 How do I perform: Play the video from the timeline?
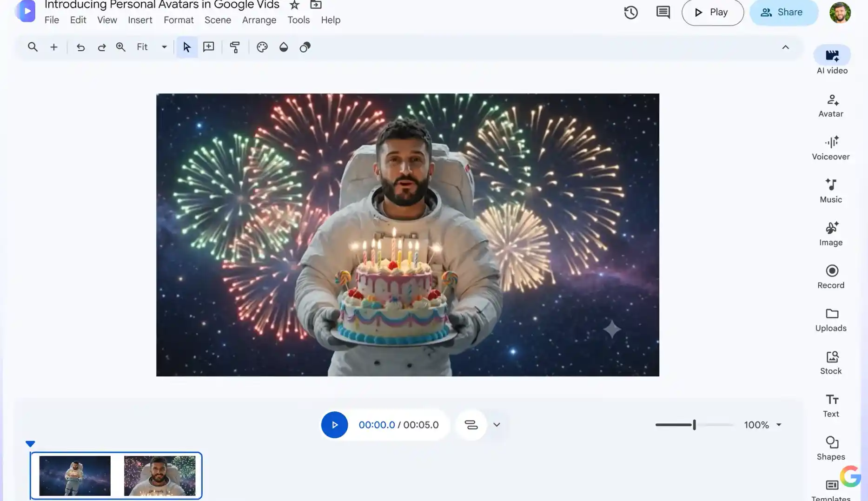click(x=334, y=425)
